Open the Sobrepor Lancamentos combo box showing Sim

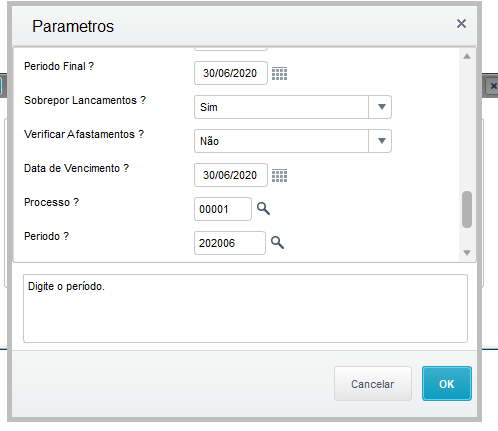pyautogui.click(x=293, y=107)
